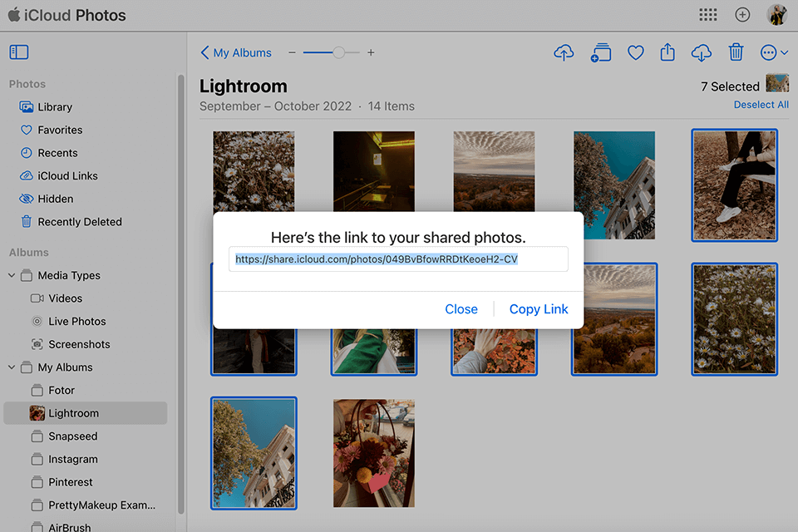The height and width of the screenshot is (532, 798).
Task: Click the plus zoom in button
Action: 371,52
